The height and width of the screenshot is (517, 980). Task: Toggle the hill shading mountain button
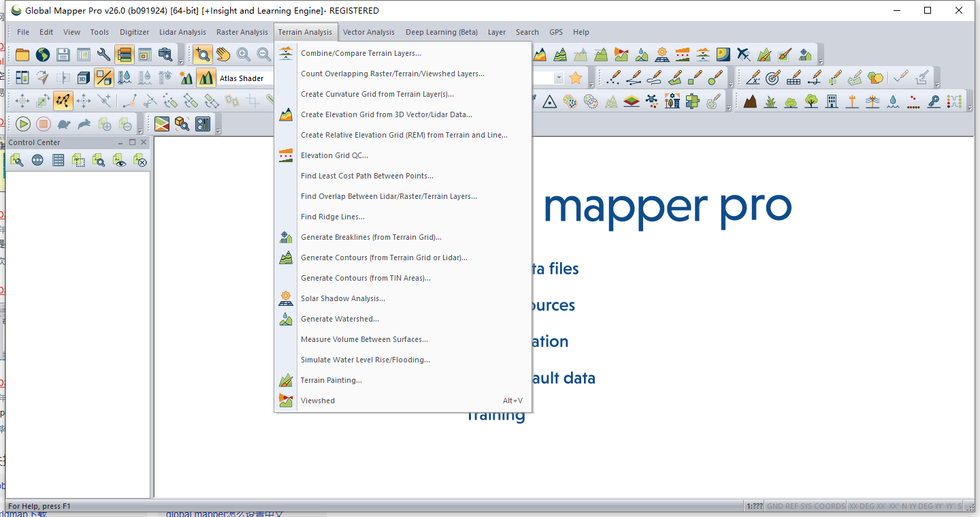[206, 78]
